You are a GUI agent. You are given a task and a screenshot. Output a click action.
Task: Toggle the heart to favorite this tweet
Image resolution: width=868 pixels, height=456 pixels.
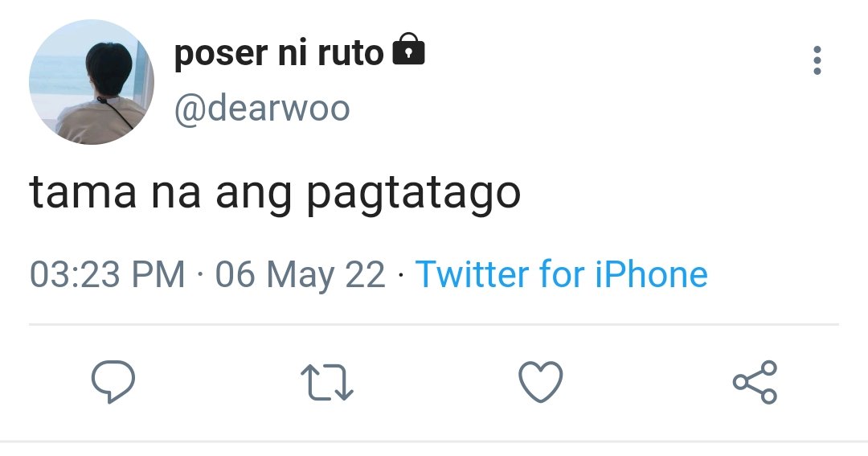[x=540, y=382]
